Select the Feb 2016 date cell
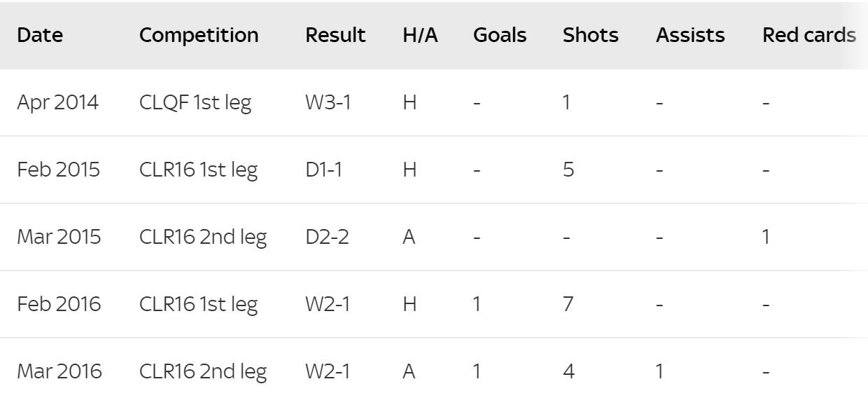The height and width of the screenshot is (412, 868). tap(59, 305)
